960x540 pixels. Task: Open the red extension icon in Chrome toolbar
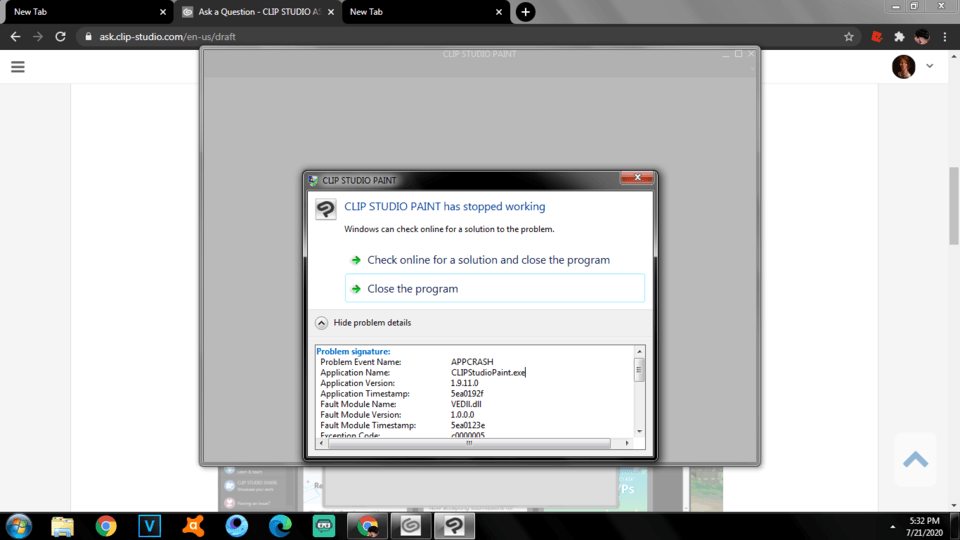[x=877, y=37]
